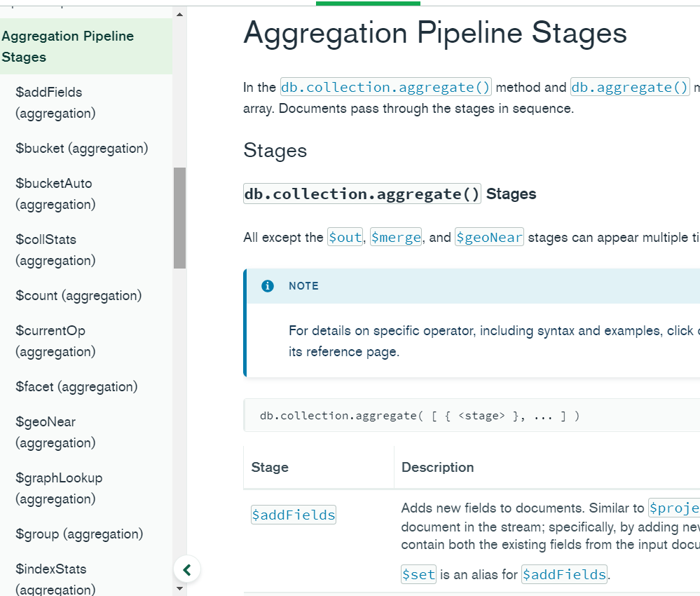Open $count (aggregation) sidebar item

pos(78,295)
